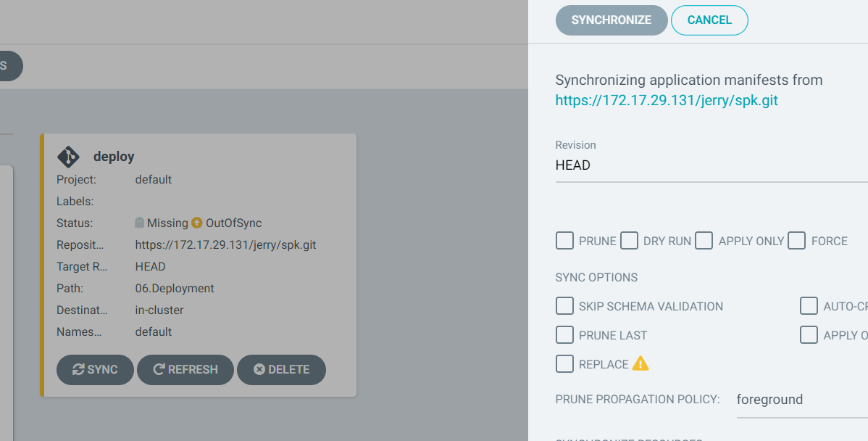Viewport: 868px width, 441px height.
Task: Click the git repository icon beside deploy
Action: pos(68,157)
